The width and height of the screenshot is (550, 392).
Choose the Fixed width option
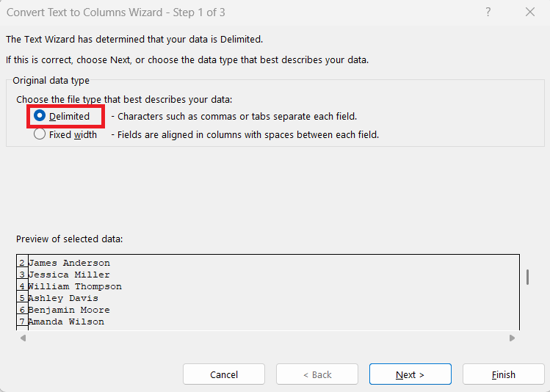[40, 134]
